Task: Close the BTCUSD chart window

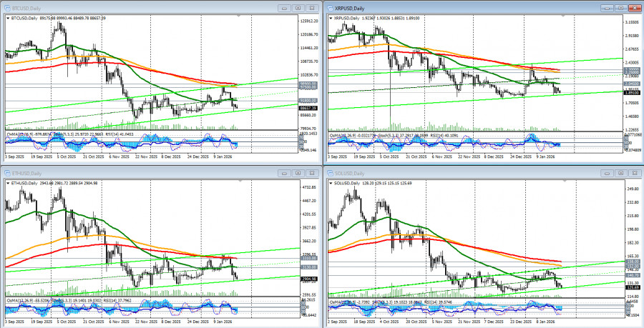Action: 313,8
